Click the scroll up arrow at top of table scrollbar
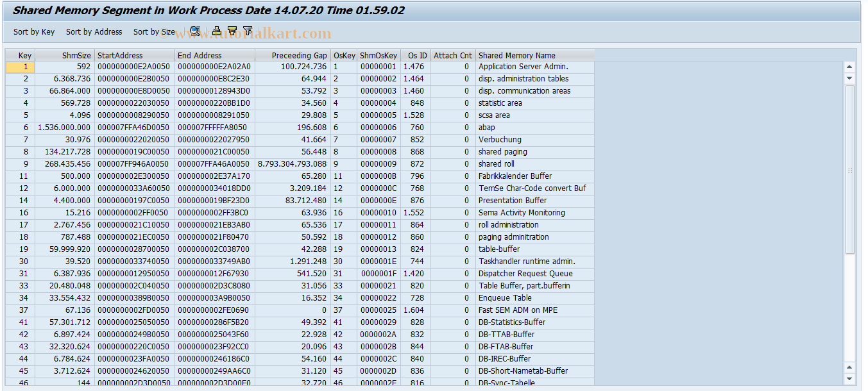This screenshot has height=391, width=868. pos(849,67)
